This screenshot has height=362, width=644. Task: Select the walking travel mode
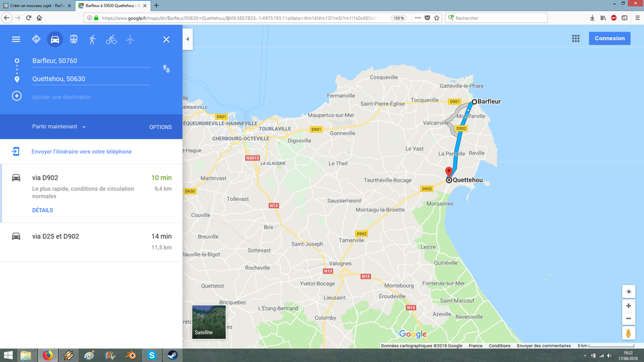pos(92,39)
